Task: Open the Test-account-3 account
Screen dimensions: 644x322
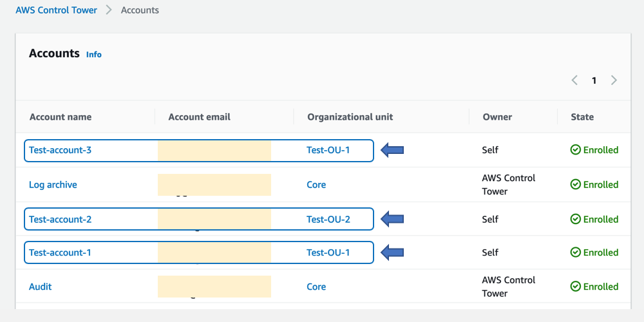Action: point(60,150)
